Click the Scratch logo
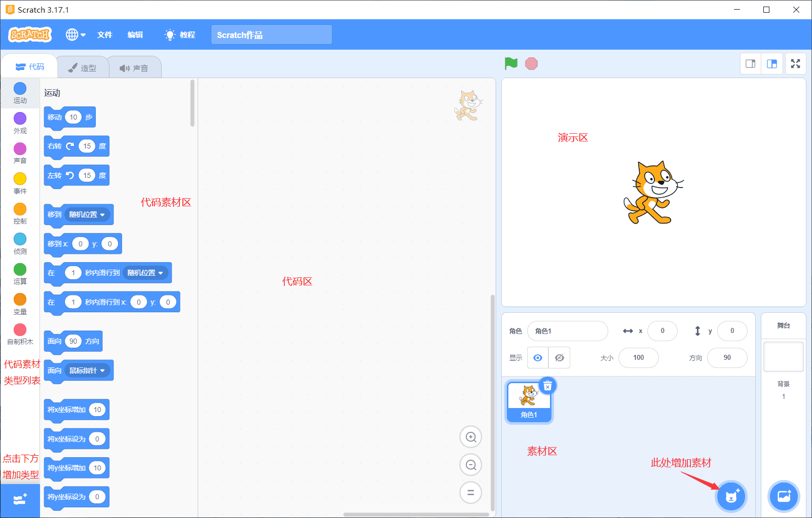812x518 pixels. (x=30, y=34)
